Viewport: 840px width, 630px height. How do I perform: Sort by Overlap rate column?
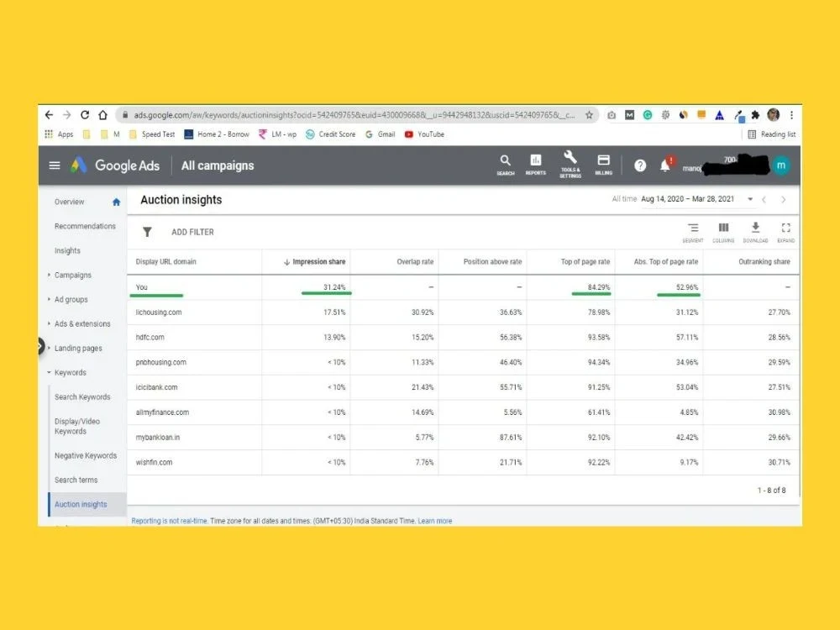415,262
